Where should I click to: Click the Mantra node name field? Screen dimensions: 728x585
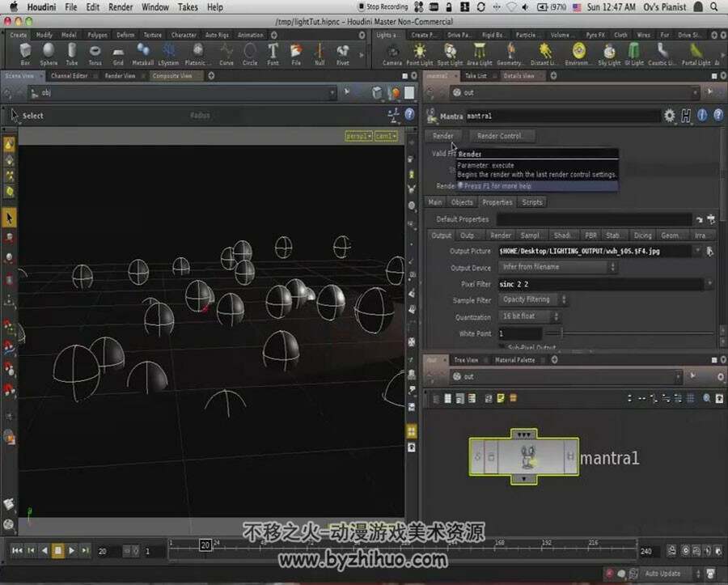click(562, 116)
